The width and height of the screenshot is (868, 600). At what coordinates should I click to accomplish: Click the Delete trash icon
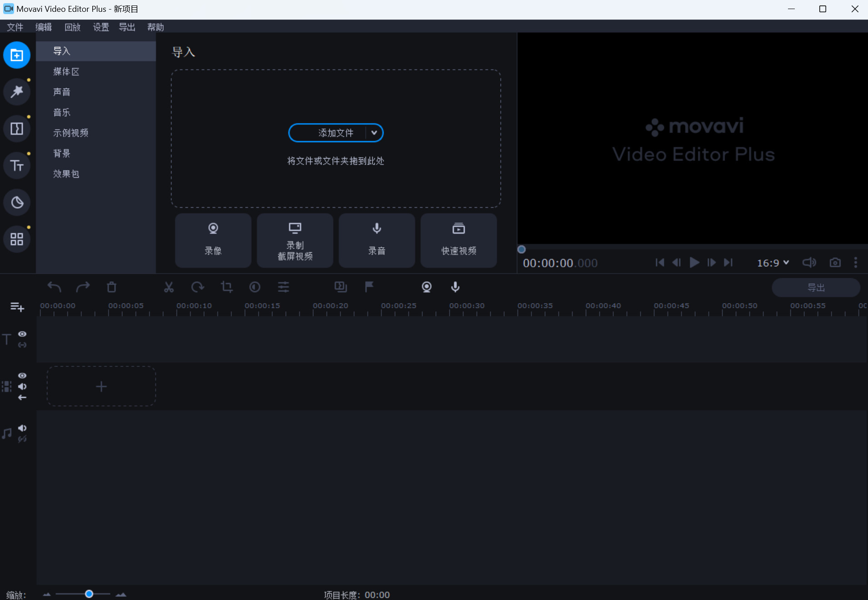[x=111, y=287]
